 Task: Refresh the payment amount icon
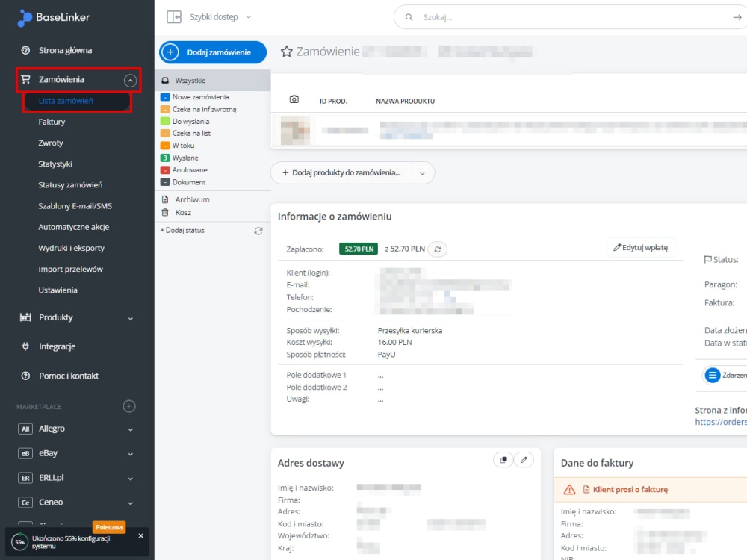tap(437, 249)
